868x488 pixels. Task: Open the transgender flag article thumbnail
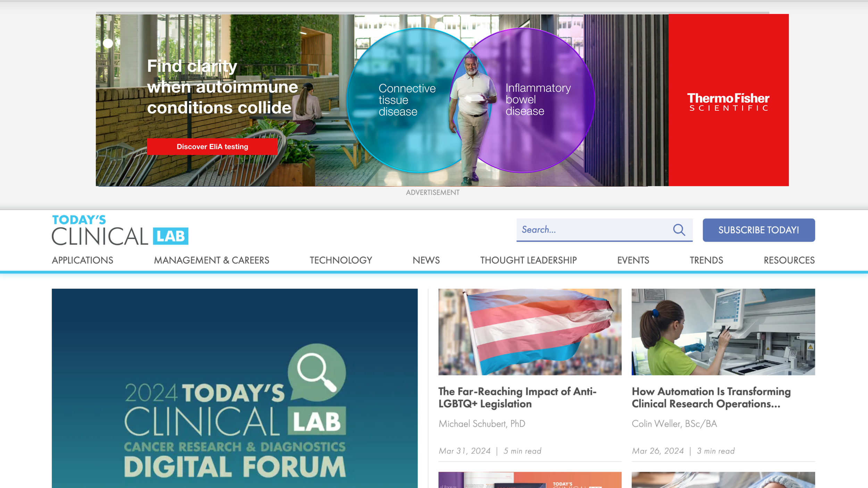tap(530, 332)
